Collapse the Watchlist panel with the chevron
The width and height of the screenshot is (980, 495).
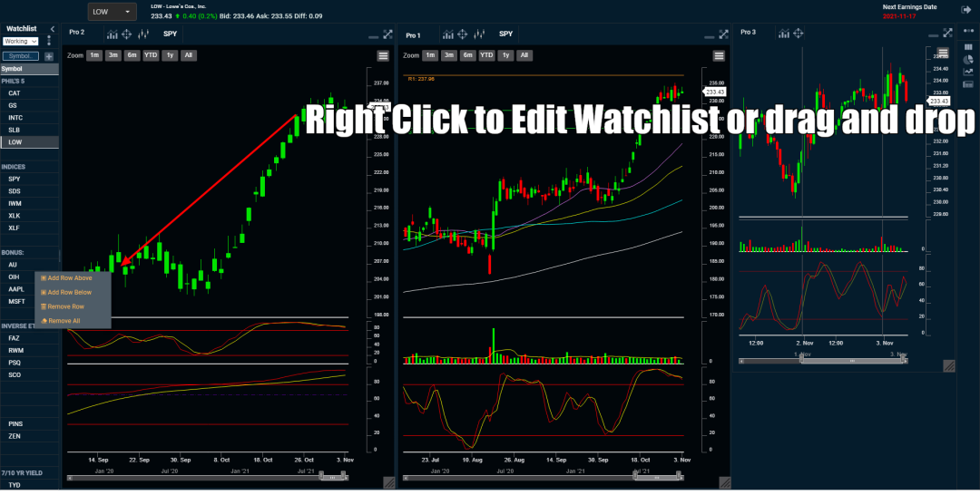pos(53,29)
